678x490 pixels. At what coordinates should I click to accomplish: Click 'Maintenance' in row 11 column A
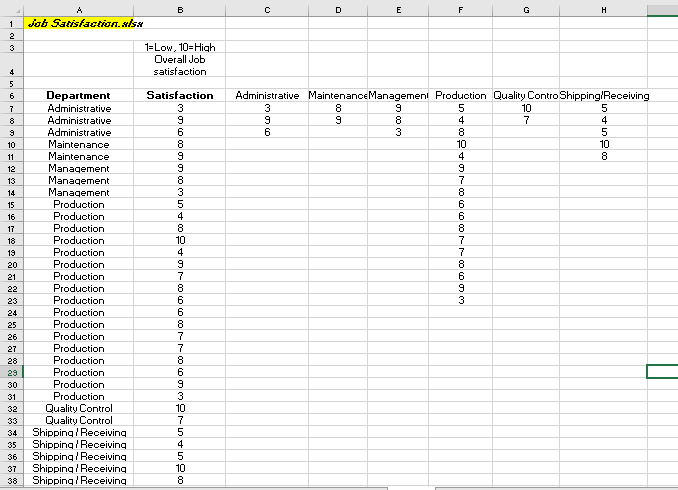click(x=79, y=156)
